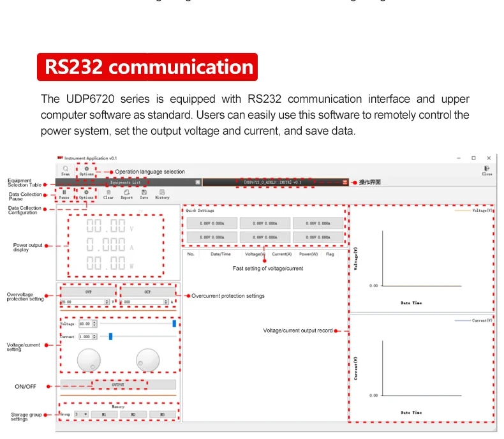The image size is (504, 439).
Task: Click the 'Memory' section label
Action: (x=118, y=406)
